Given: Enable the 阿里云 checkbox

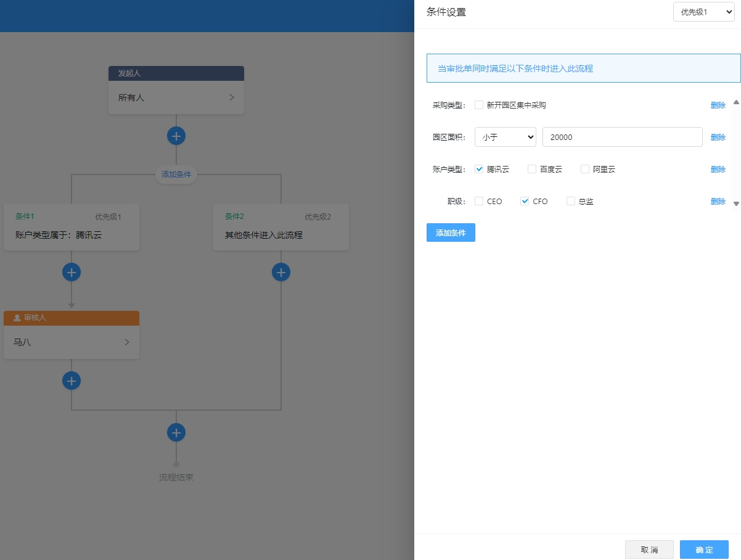Looking at the screenshot, I should click(585, 169).
